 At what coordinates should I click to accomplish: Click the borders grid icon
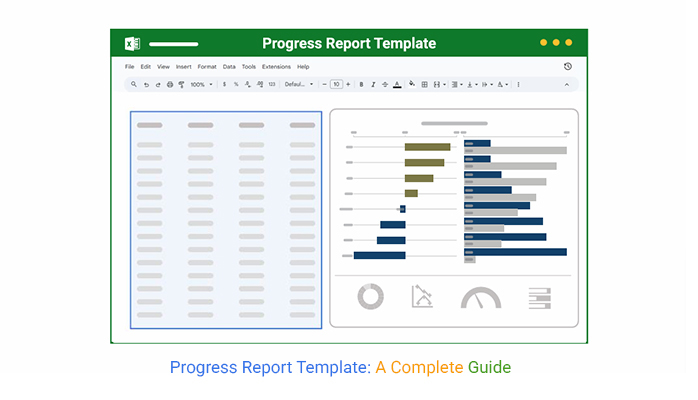424,85
